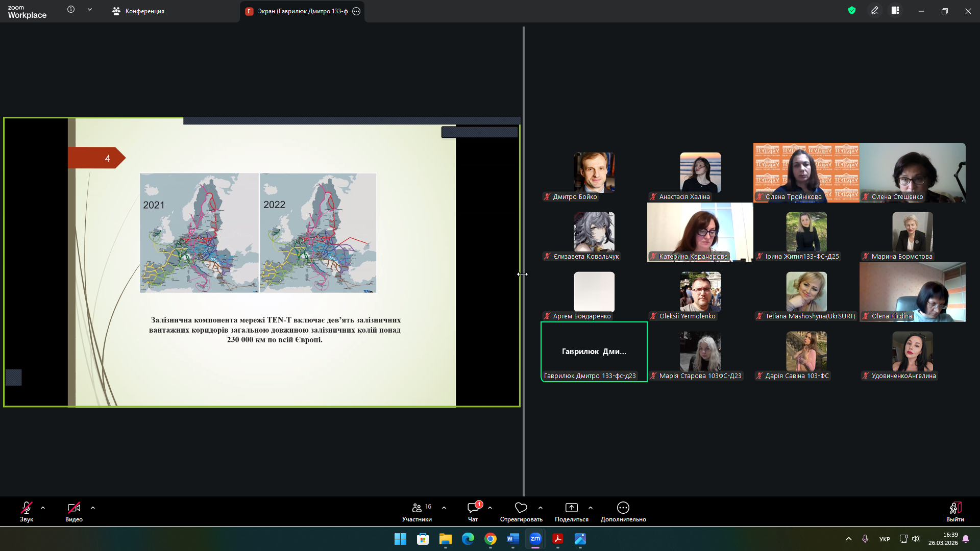Screen dimensions: 980x551
Task: Expand the video settings arrow
Action: point(93,508)
